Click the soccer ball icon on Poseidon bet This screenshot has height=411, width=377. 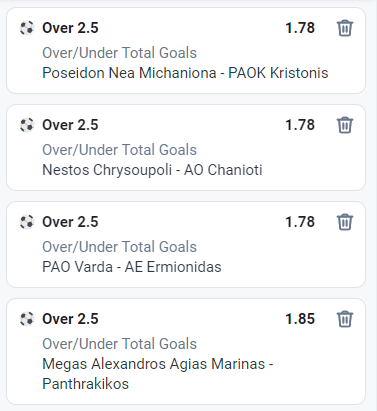tap(27, 28)
